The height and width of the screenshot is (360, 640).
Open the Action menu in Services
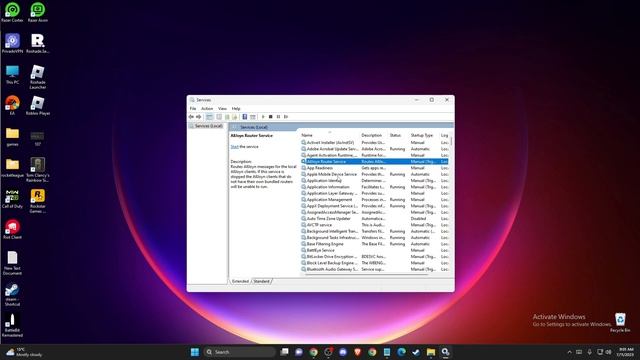point(207,109)
